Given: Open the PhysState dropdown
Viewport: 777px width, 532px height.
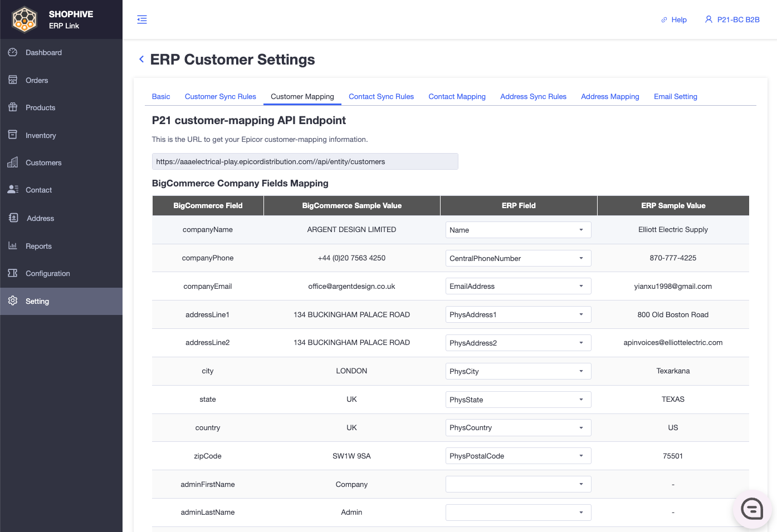Looking at the screenshot, I should pyautogui.click(x=518, y=400).
